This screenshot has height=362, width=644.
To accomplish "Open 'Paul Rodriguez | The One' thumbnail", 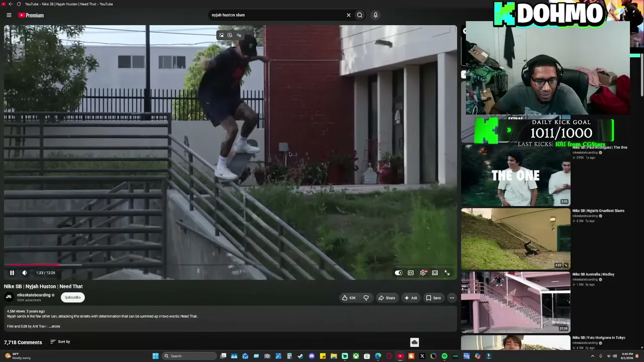I will click(x=516, y=175).
